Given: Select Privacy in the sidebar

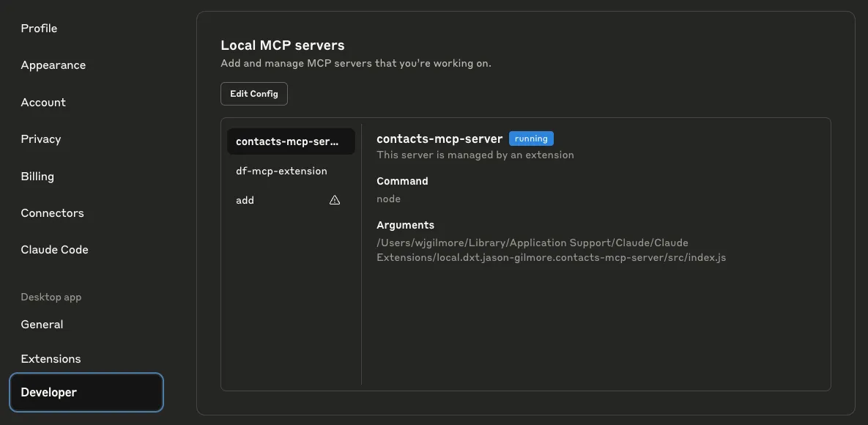Looking at the screenshot, I should (40, 139).
